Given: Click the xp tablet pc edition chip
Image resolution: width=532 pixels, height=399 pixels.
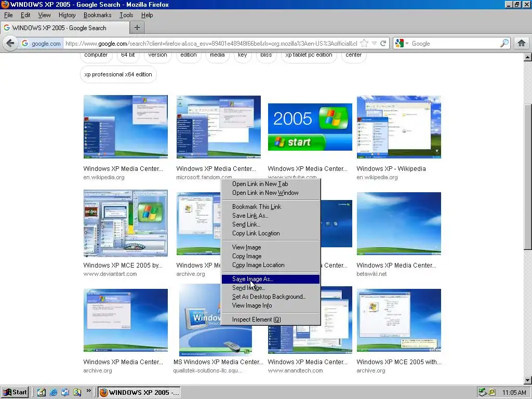Looking at the screenshot, I should coord(309,56).
